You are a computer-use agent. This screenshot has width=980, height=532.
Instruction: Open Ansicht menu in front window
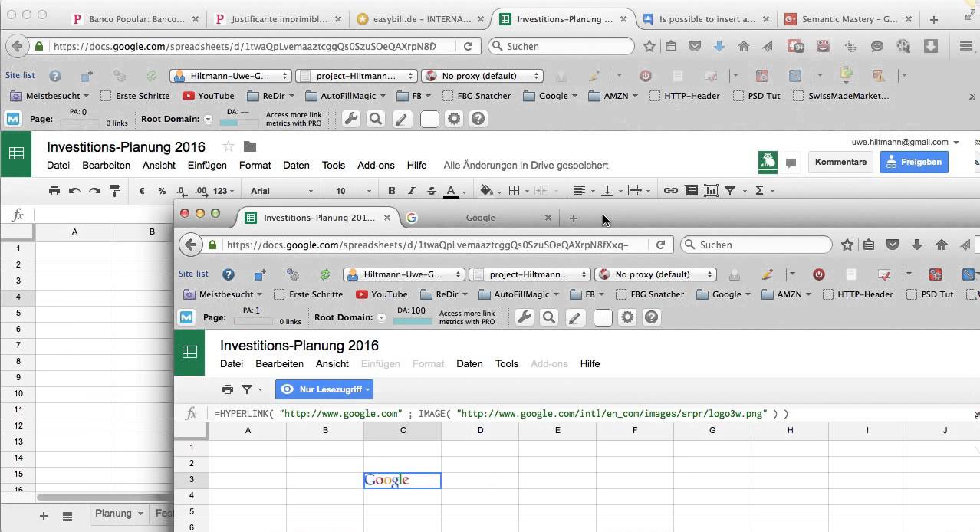pos(332,363)
